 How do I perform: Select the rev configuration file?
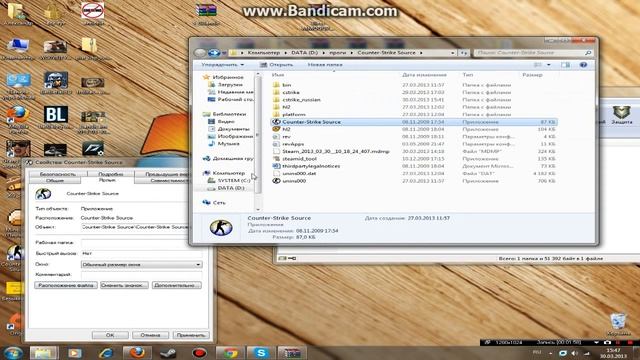[287, 136]
